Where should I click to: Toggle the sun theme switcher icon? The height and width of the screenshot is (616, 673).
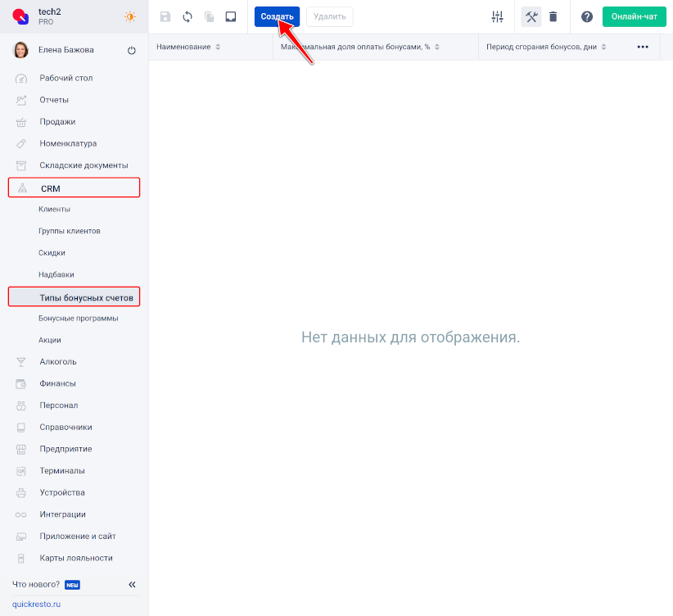[129, 16]
